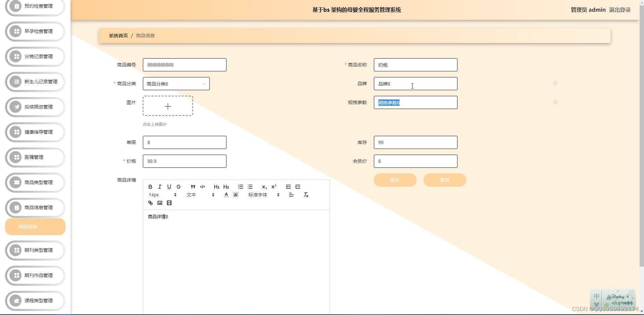Open 商品类型管理 in the sidebar
Image resolution: width=644 pixels, height=315 pixels.
point(35,182)
